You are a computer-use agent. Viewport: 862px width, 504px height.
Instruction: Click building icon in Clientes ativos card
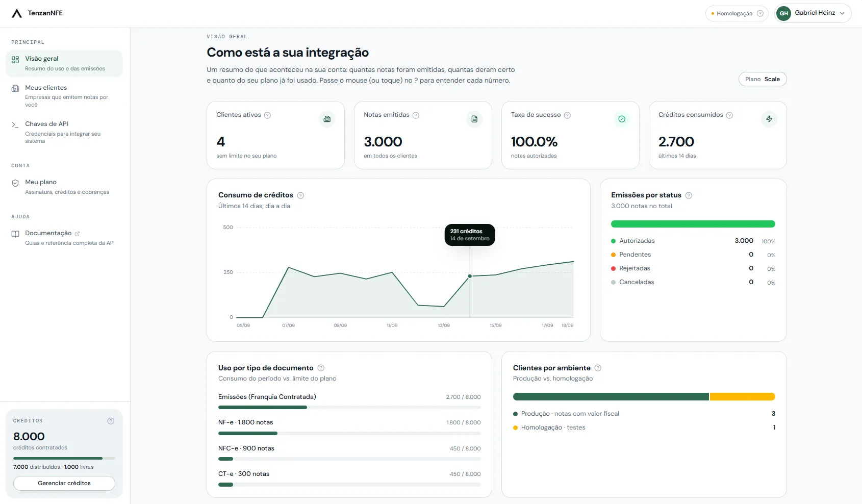[327, 119]
